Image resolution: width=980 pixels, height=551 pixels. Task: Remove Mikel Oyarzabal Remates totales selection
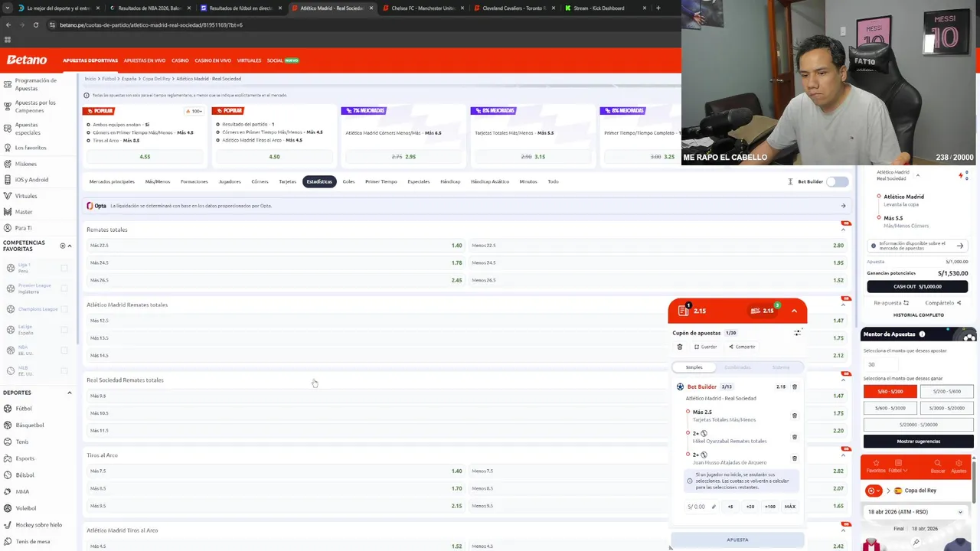795,437
